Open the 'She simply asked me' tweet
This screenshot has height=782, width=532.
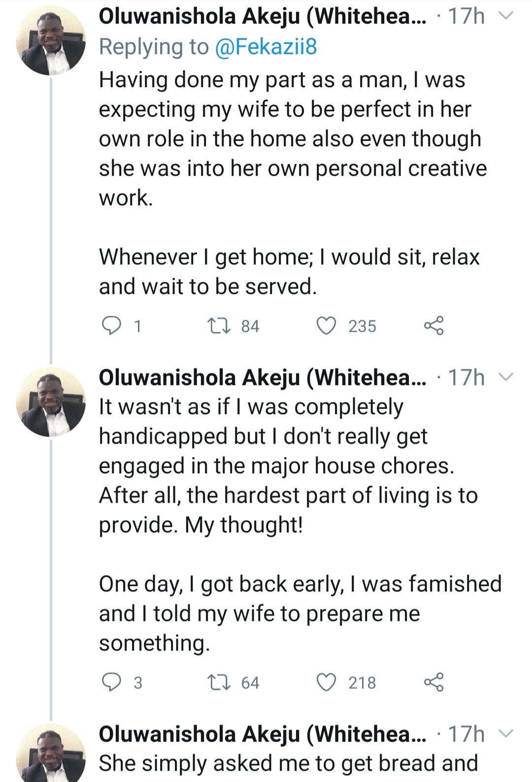(288, 763)
